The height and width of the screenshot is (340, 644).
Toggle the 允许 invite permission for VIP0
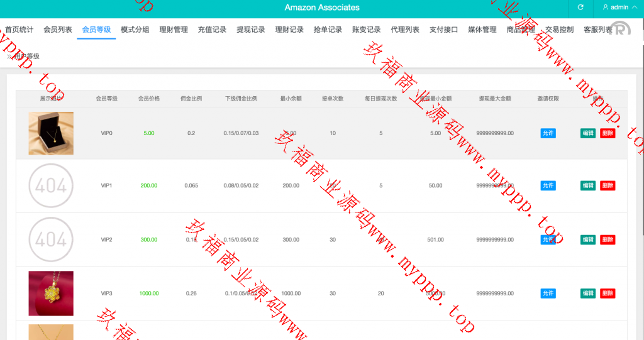pyautogui.click(x=548, y=133)
